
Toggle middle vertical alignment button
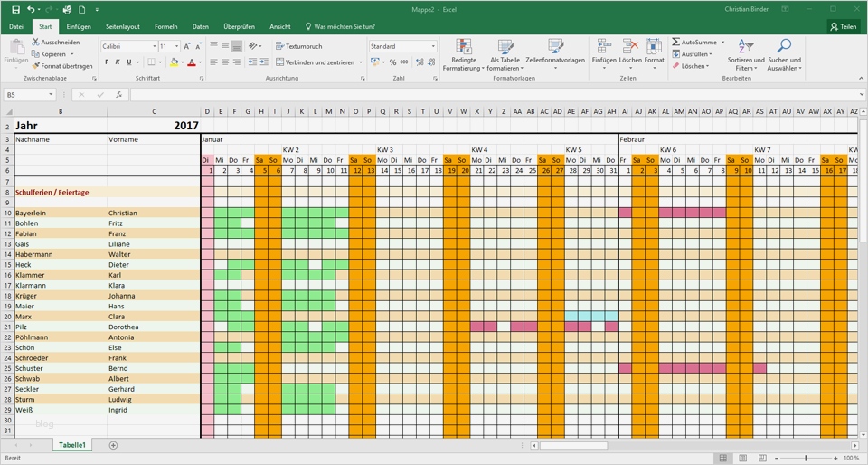(x=225, y=46)
